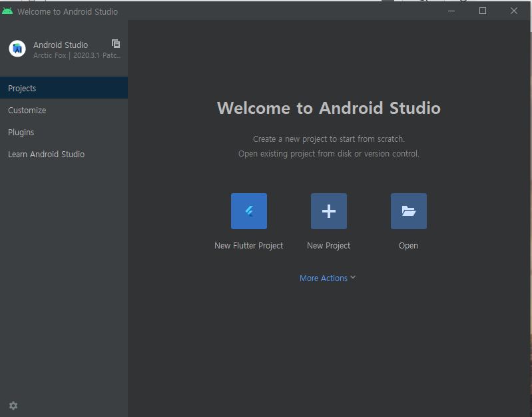This screenshot has width=532, height=417.
Task: Click 'Open existing project from disk' text
Action: [328, 153]
